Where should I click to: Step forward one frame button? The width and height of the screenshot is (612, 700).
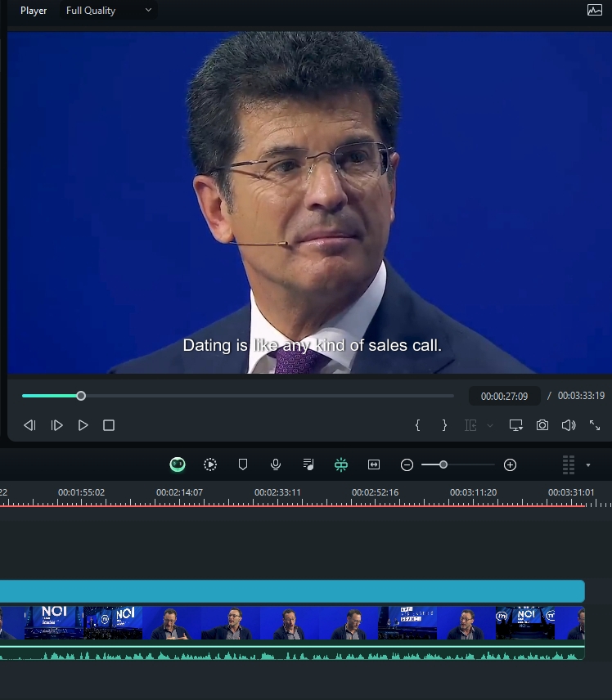(x=56, y=425)
